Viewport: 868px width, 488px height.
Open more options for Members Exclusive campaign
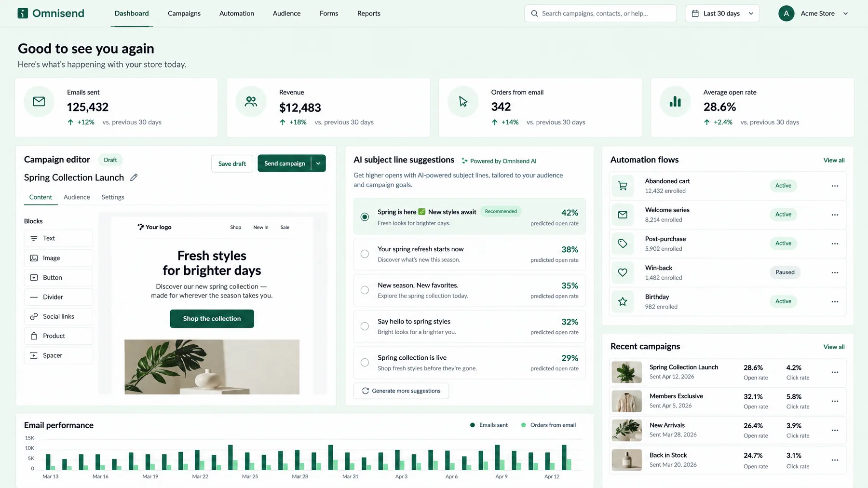835,401
